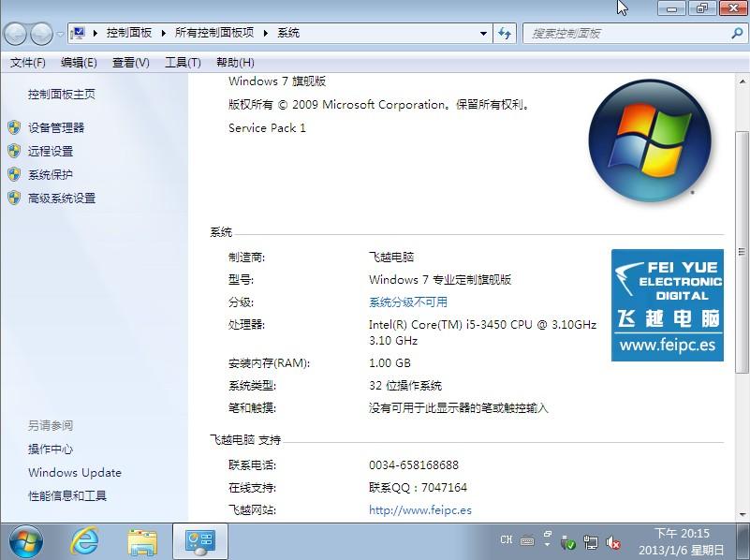Open the recent pages dropdown next to forward button
750x560 pixels.
(x=60, y=34)
